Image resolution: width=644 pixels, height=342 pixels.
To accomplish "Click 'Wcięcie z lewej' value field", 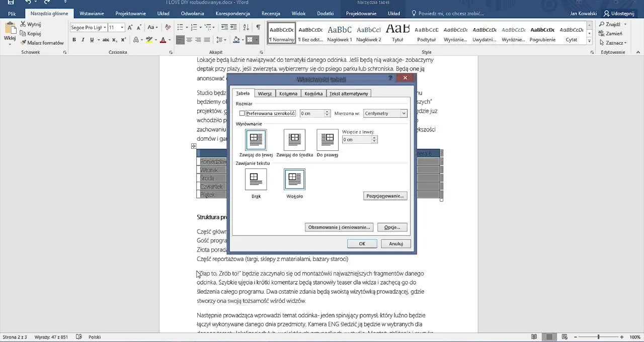I will pyautogui.click(x=357, y=139).
